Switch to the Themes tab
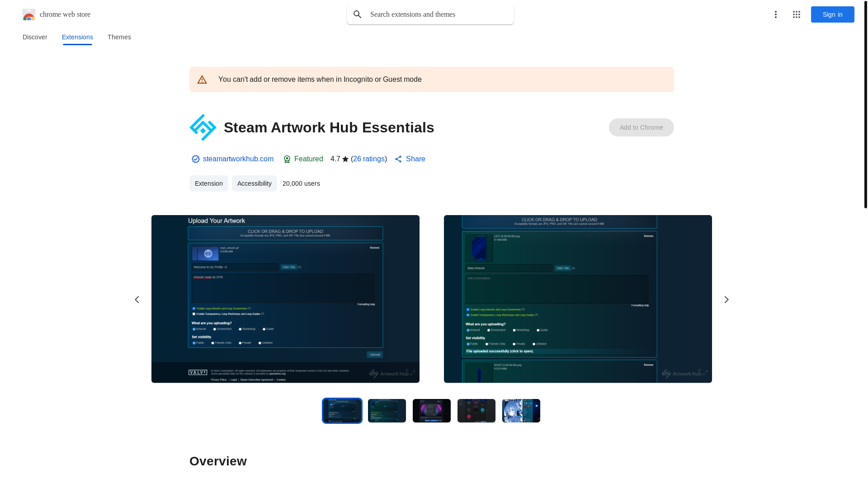This screenshot has height=488, width=868. (119, 37)
